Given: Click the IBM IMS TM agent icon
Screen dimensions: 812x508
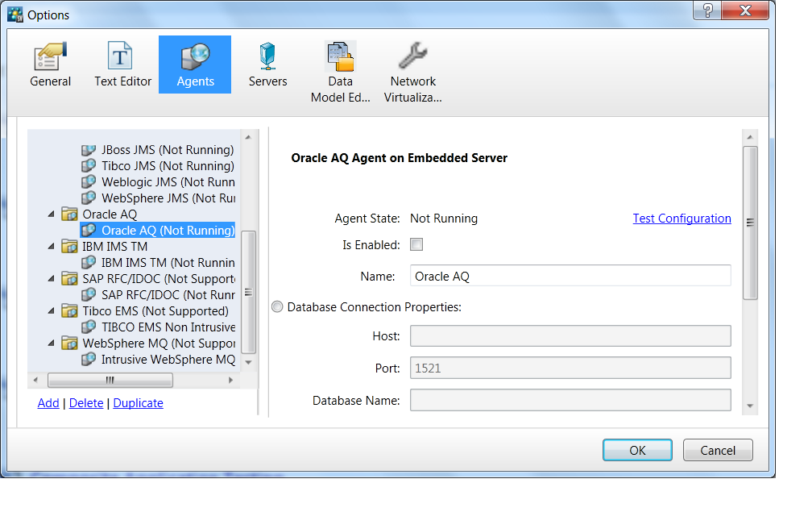Looking at the screenshot, I should [89, 263].
